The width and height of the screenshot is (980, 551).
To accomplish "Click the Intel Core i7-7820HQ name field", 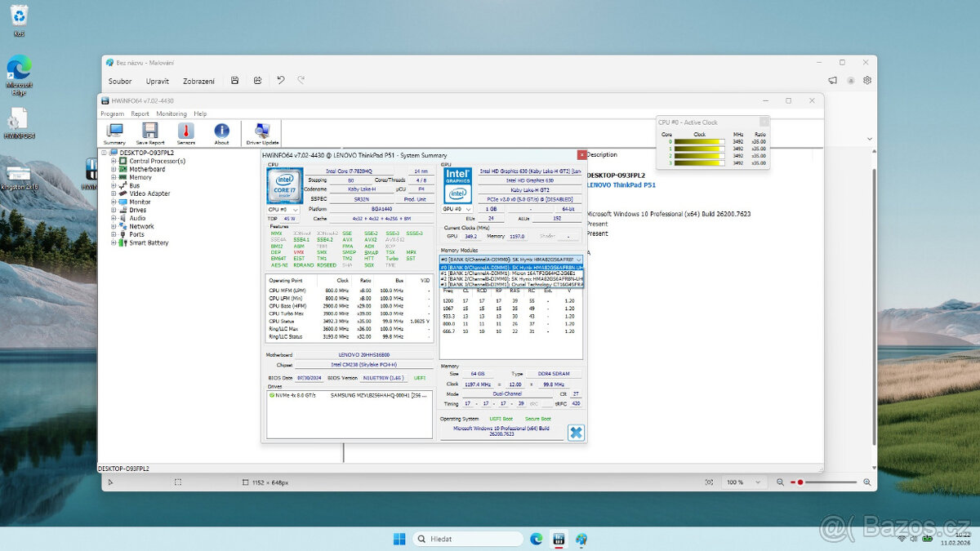I will pyautogui.click(x=349, y=171).
